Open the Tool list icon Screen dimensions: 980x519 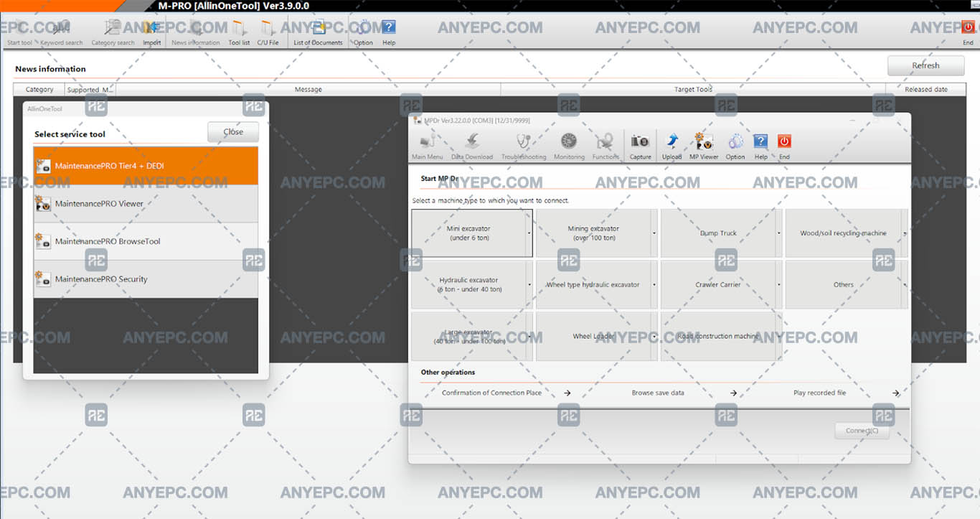coord(239,33)
